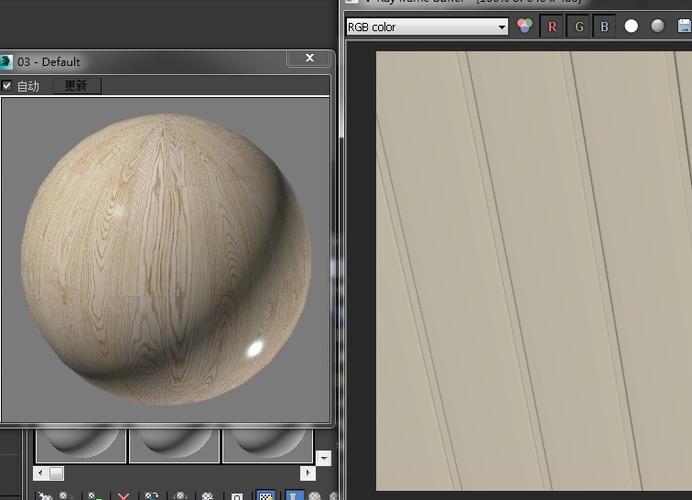Click the sample slots vertical scroll-down arrow
The height and width of the screenshot is (500, 692).
pos(323,458)
